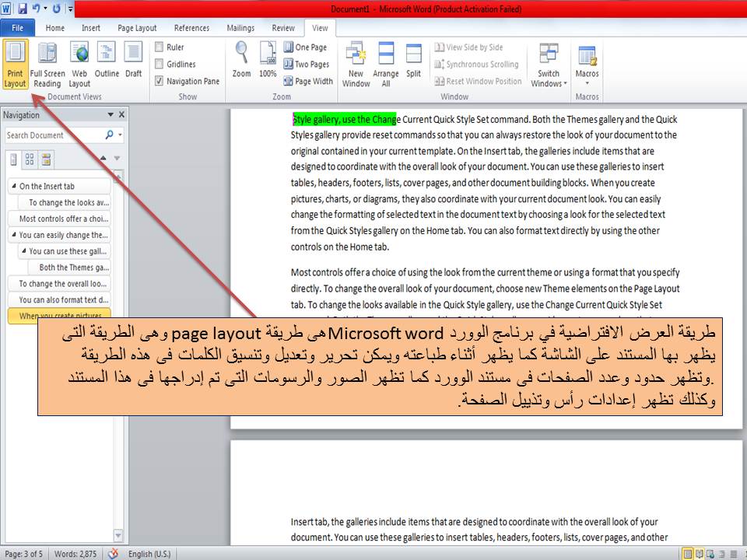Click status bar Web Layout icon

710,554
